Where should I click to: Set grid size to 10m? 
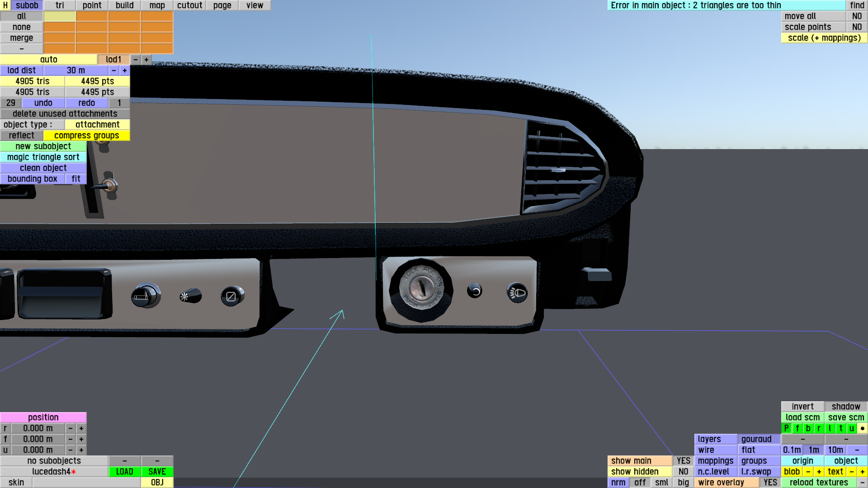point(835,450)
